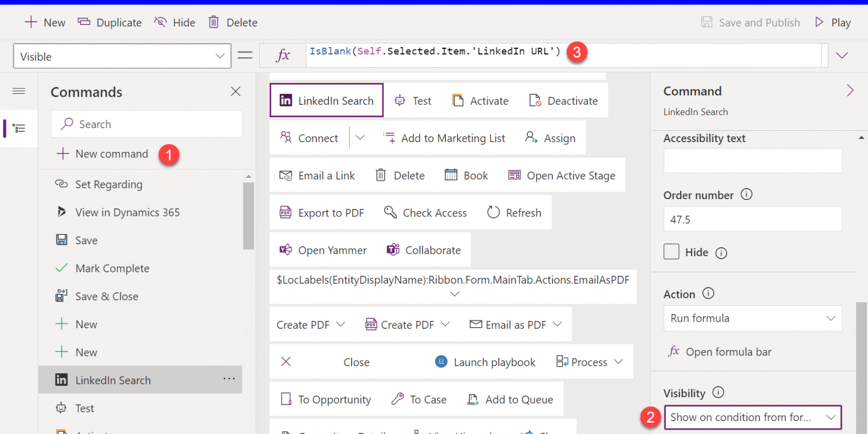The height and width of the screenshot is (434, 868).
Task: Close the Commands pane
Action: (235, 91)
